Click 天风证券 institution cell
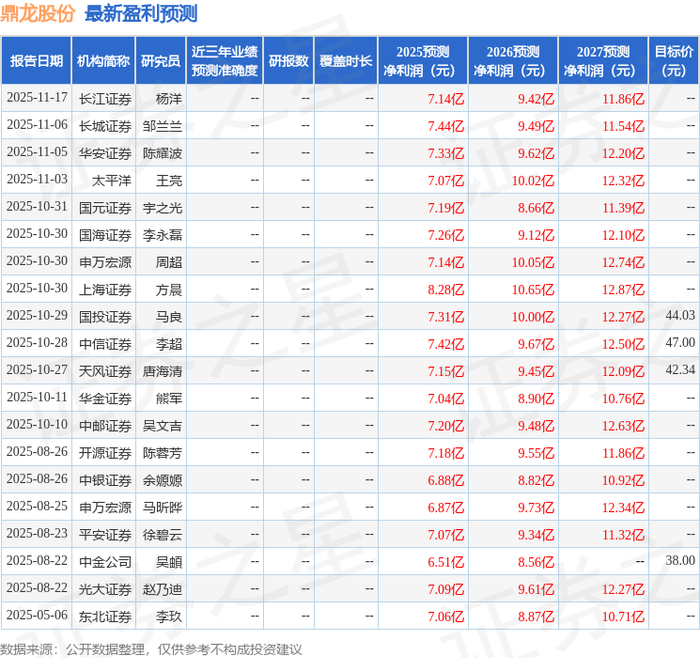The height and width of the screenshot is (658, 700). pos(105,371)
